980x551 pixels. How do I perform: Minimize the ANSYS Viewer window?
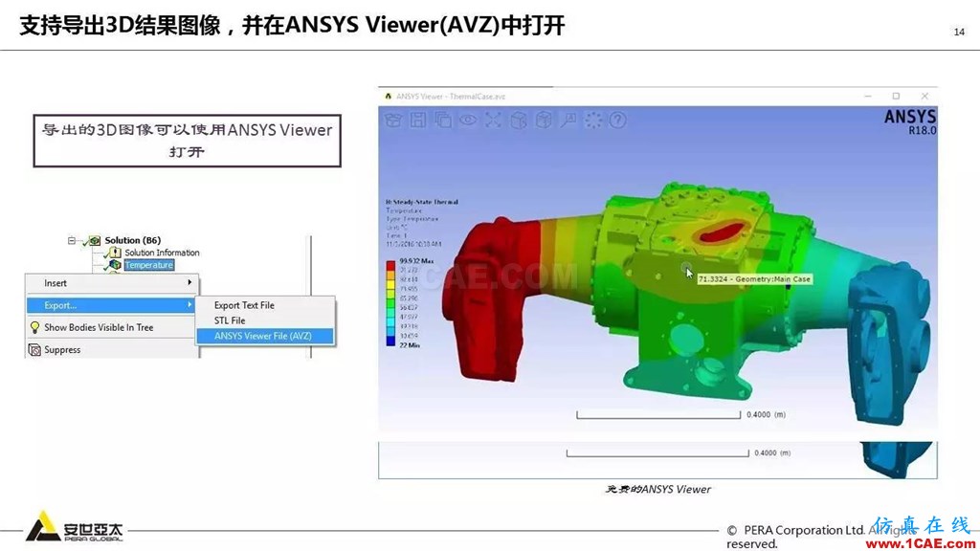tap(868, 97)
